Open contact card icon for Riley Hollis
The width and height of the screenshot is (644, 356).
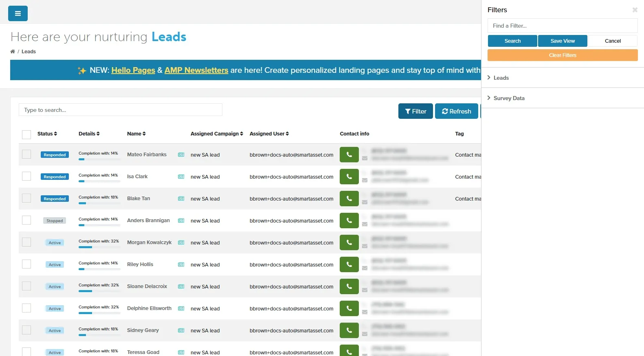point(181,264)
